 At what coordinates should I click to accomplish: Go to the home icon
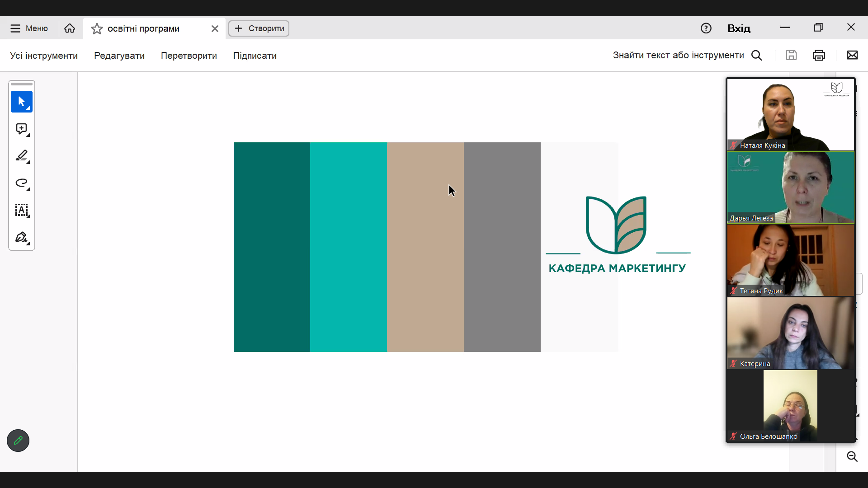[x=70, y=28]
